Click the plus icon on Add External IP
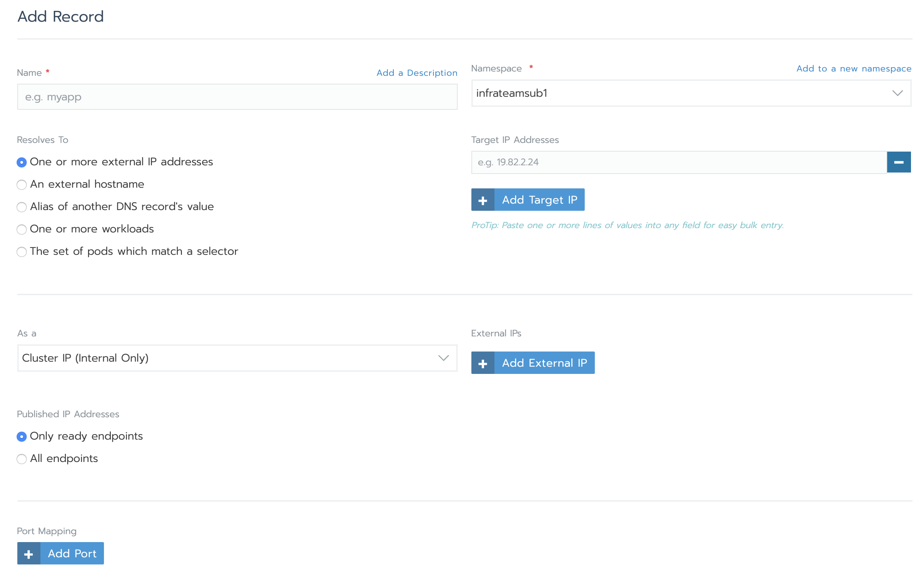Screen dimensions: 924x576 (483, 363)
